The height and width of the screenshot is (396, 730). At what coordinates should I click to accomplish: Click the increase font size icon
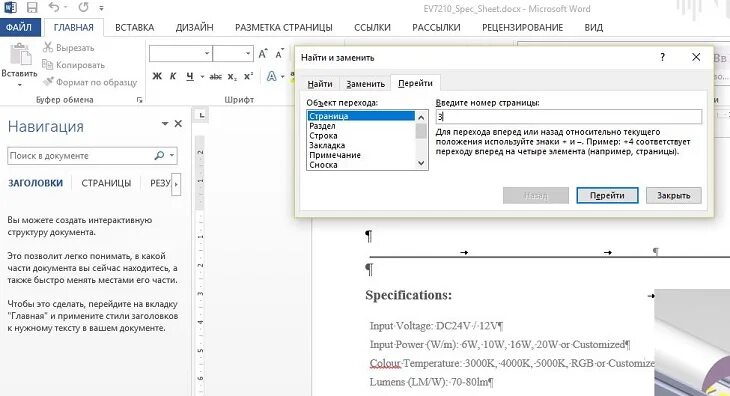pos(263,54)
